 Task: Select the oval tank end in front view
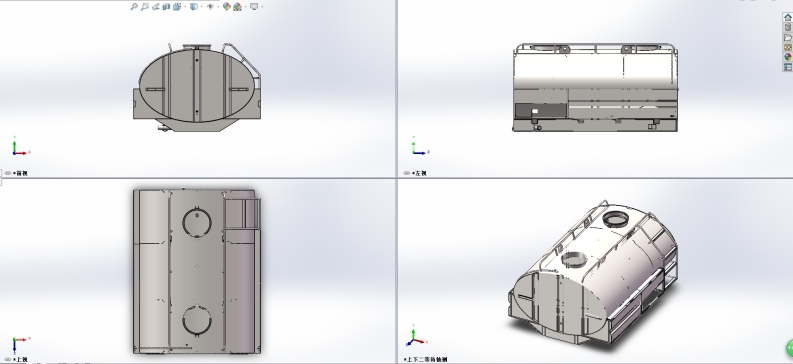[198, 85]
